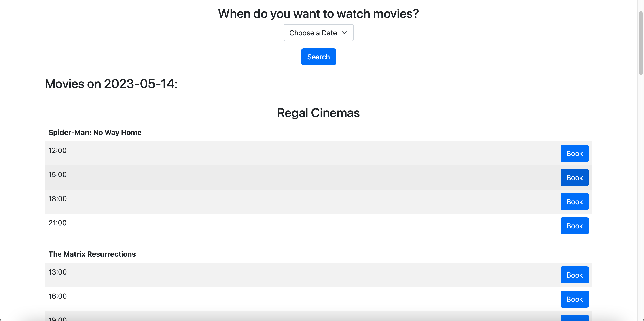Book Spider-Man 18:00 showtime

click(x=574, y=201)
